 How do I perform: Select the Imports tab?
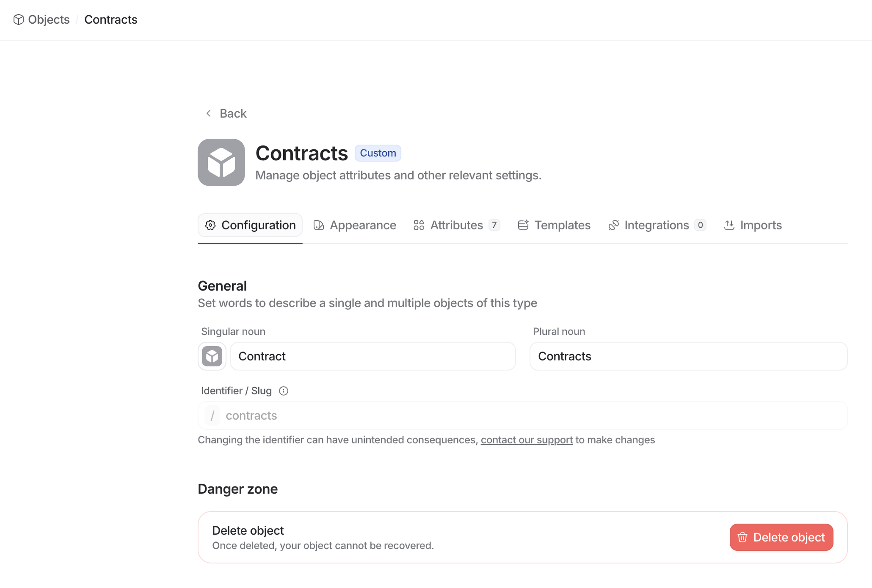[761, 225]
